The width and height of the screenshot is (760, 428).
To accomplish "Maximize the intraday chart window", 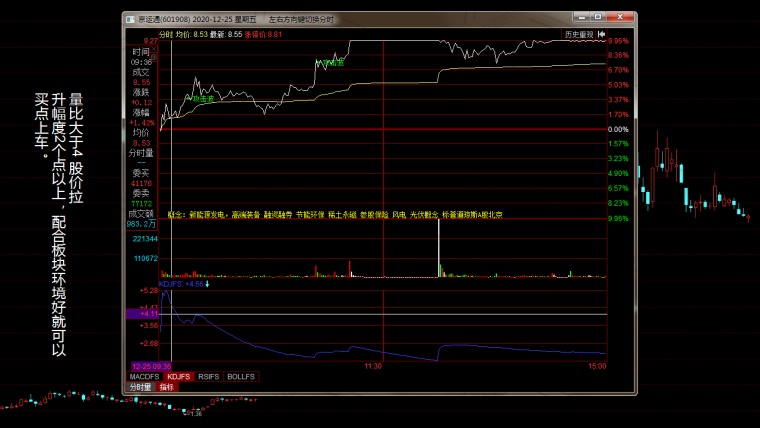I will click(x=610, y=18).
